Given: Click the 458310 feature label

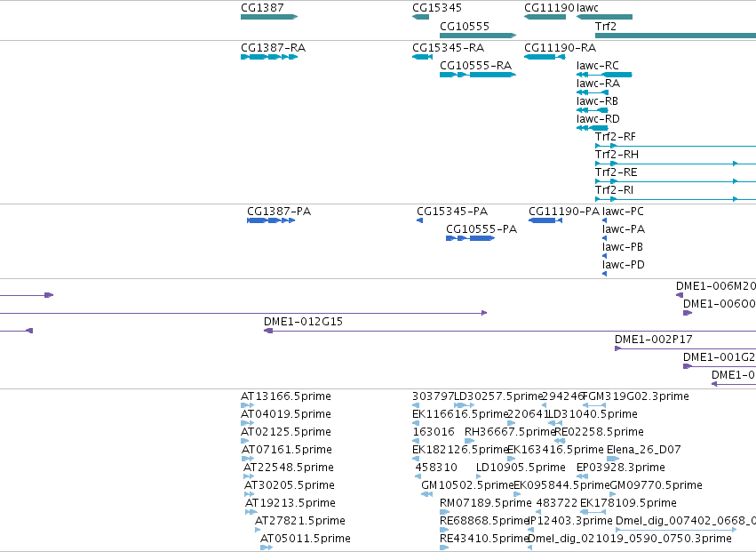Looking at the screenshot, I should [436, 468].
